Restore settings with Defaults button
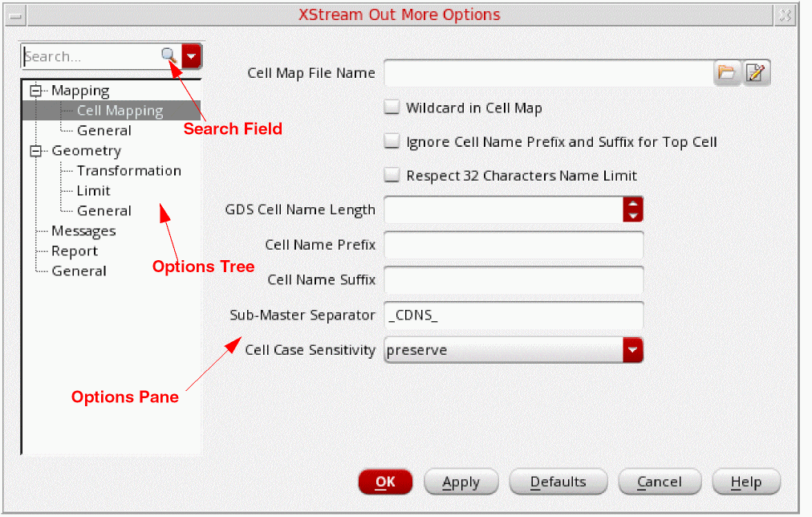812x517 pixels. coord(558,482)
